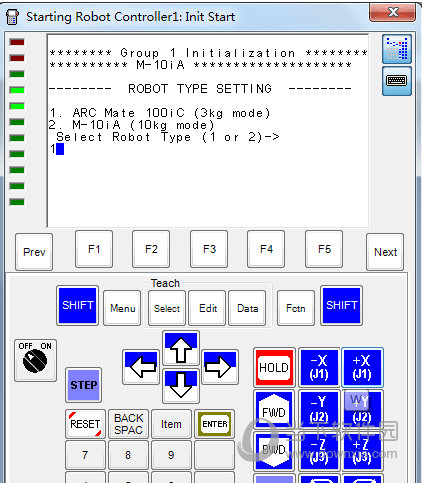Close the Init Start window

pyautogui.click(x=392, y=13)
